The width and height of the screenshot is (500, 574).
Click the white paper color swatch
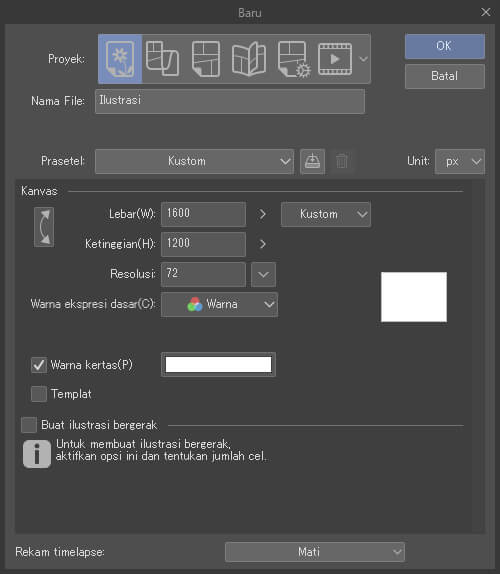click(219, 365)
